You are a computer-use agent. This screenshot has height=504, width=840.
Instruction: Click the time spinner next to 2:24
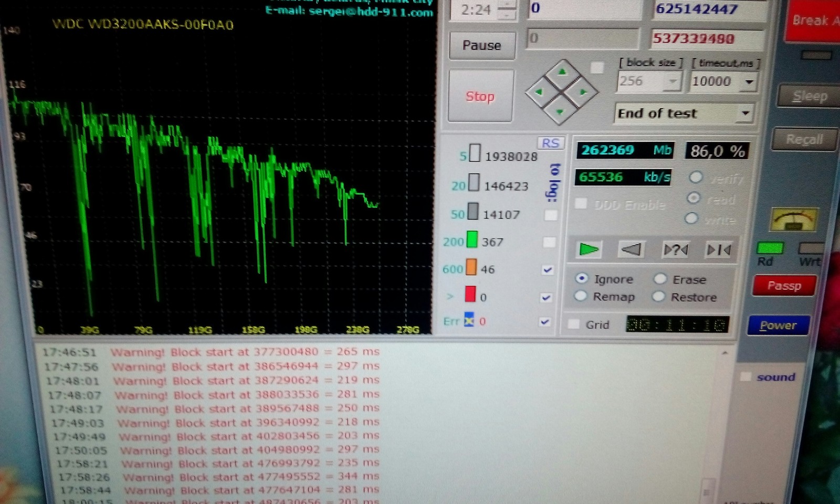tap(506, 10)
